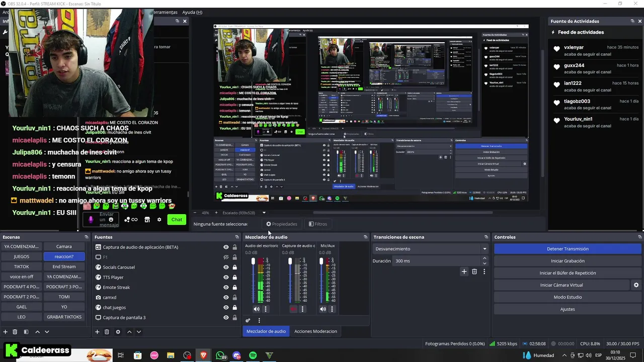Select the End Stream scene
Viewport: 644px width, 362px height.
pyautogui.click(x=64, y=266)
